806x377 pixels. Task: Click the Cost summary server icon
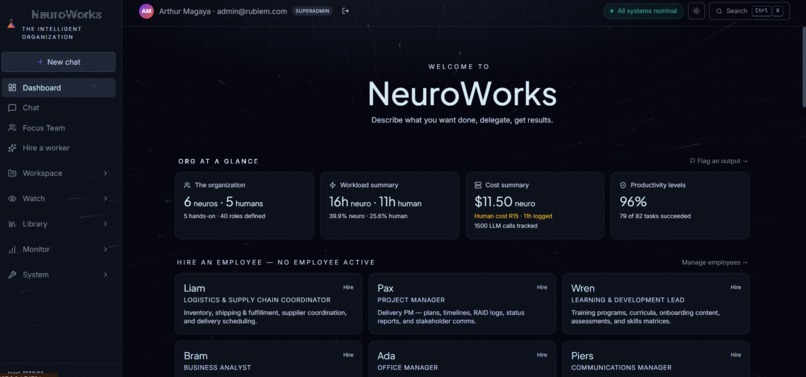478,185
